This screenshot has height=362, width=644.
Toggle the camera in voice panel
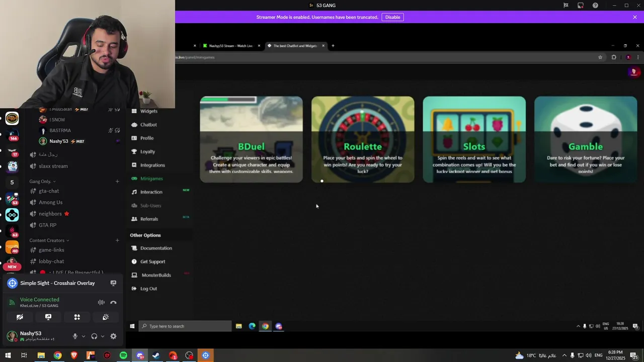point(20,317)
